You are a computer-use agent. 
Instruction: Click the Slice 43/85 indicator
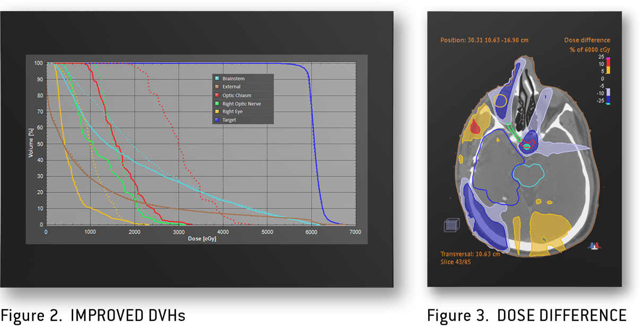tap(456, 262)
